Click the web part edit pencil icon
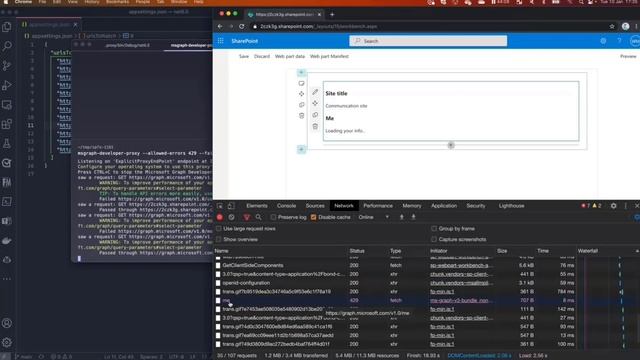Screen dimensions: 640x360 (x=315, y=92)
